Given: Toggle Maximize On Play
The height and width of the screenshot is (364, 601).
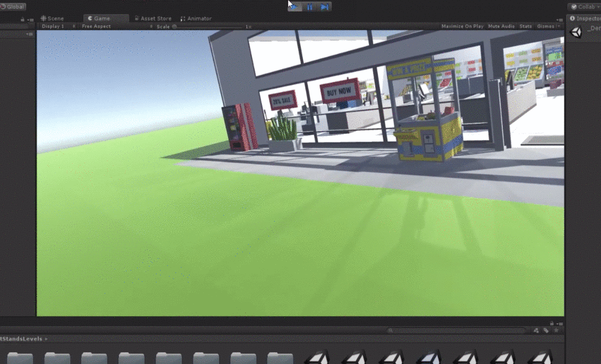Looking at the screenshot, I should (x=462, y=27).
